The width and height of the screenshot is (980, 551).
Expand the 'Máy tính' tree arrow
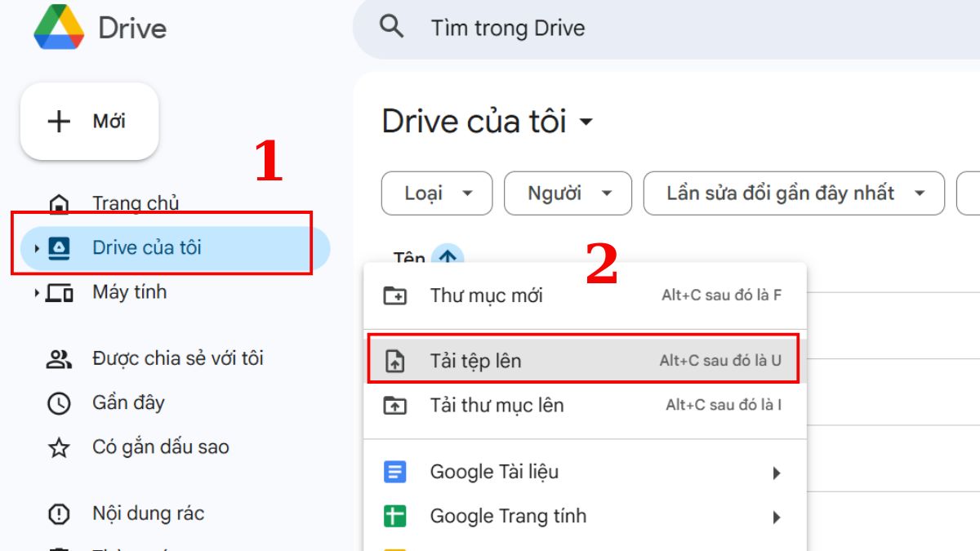point(37,292)
